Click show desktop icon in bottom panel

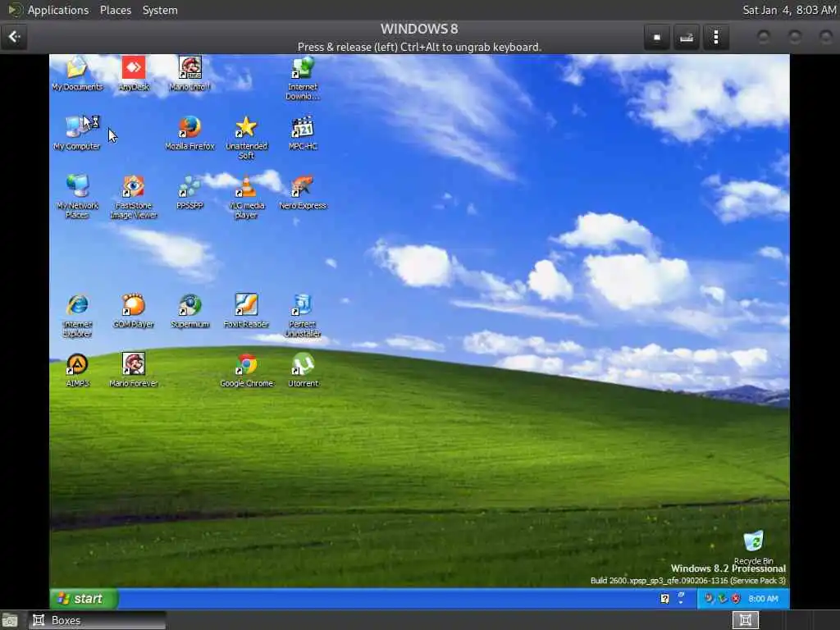(10, 621)
